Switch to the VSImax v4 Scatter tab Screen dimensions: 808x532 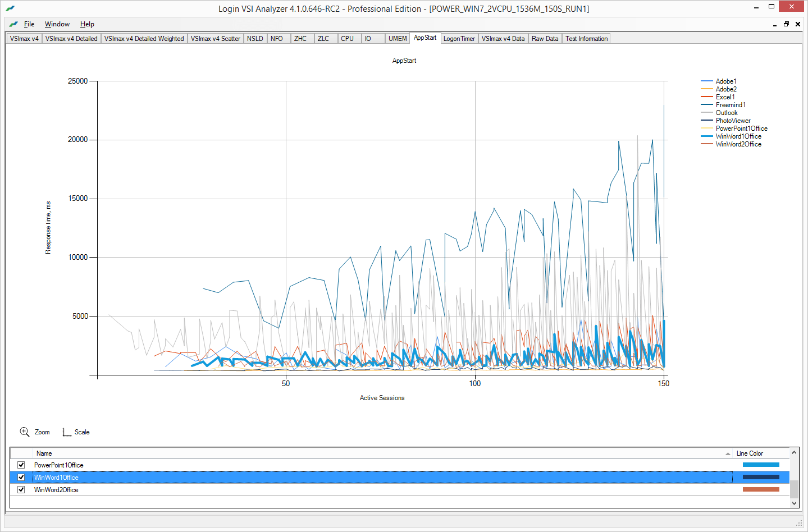click(216, 38)
